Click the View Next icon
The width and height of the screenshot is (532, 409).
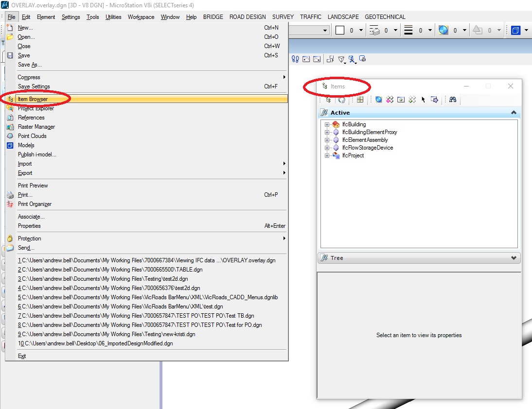click(x=317, y=59)
